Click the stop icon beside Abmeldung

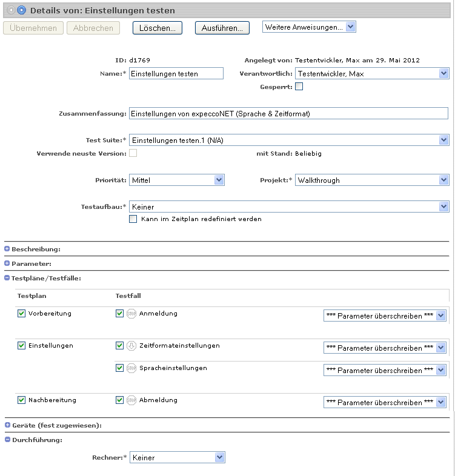click(x=131, y=400)
